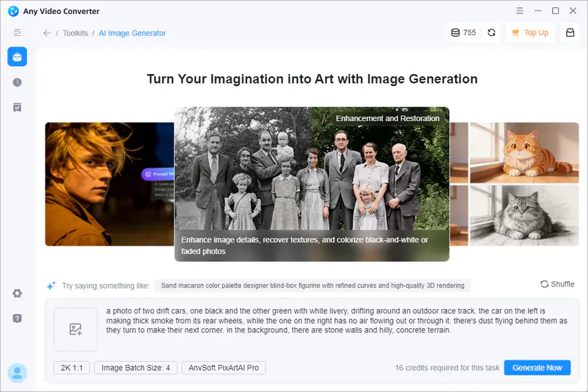
Task: Close the Any Video Converter window
Action: point(573,11)
